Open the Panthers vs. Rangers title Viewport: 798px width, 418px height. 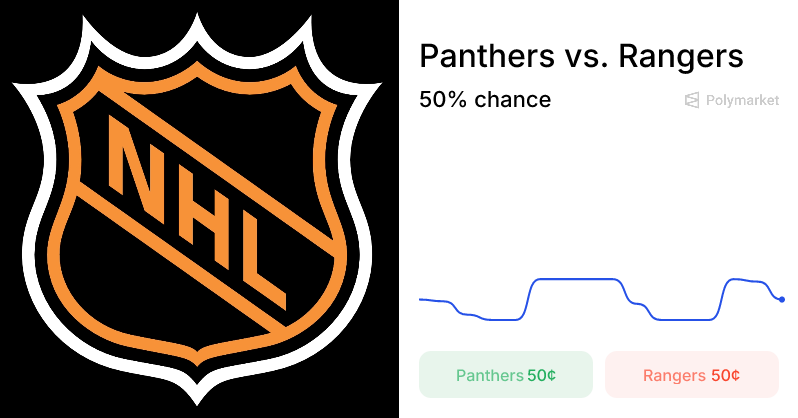[x=581, y=56]
